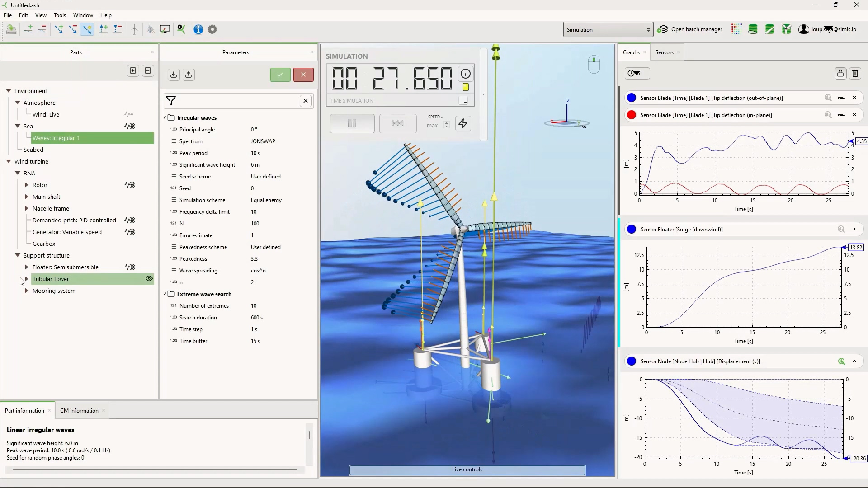Toggle sensor icon on Floater: Semisubmersible row

click(130, 267)
